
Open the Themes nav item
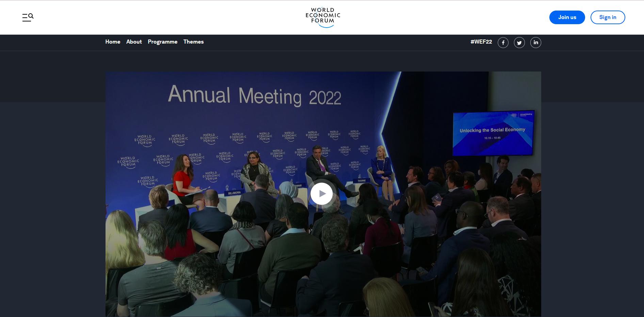pyautogui.click(x=194, y=42)
